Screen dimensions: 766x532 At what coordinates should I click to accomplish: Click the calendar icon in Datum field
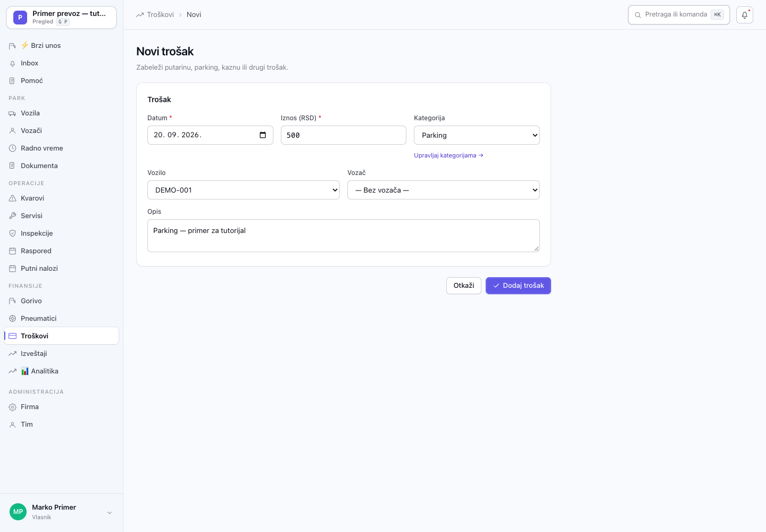pyautogui.click(x=263, y=135)
